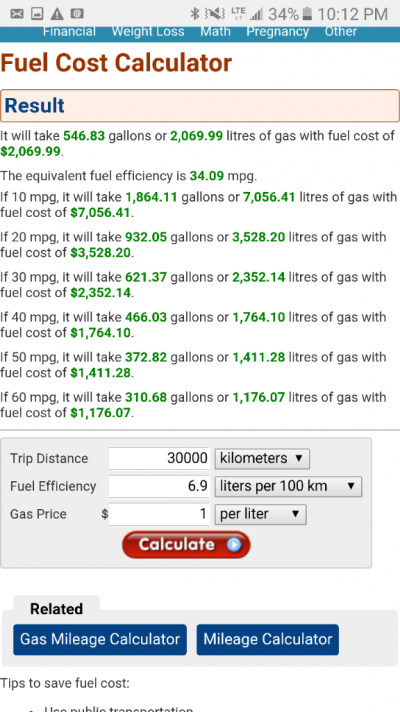Open the kilometers distance unit dropdown
400x712 pixels.
[x=262, y=459]
